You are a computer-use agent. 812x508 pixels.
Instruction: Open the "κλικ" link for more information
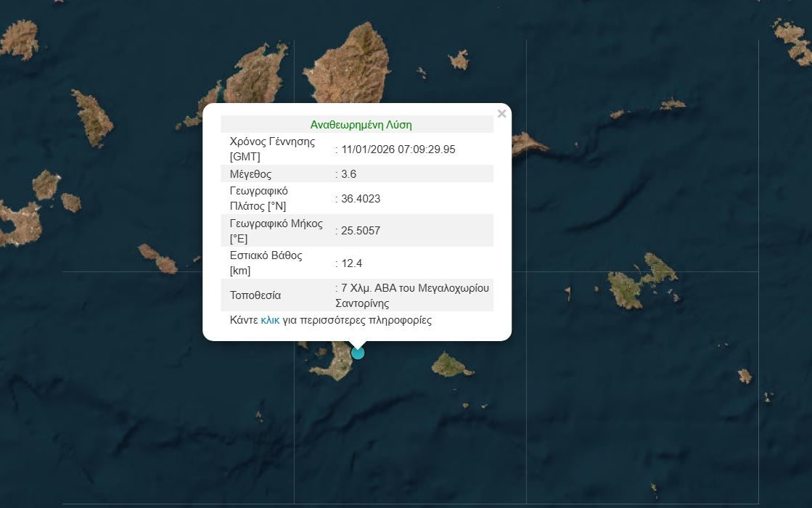tap(270, 320)
